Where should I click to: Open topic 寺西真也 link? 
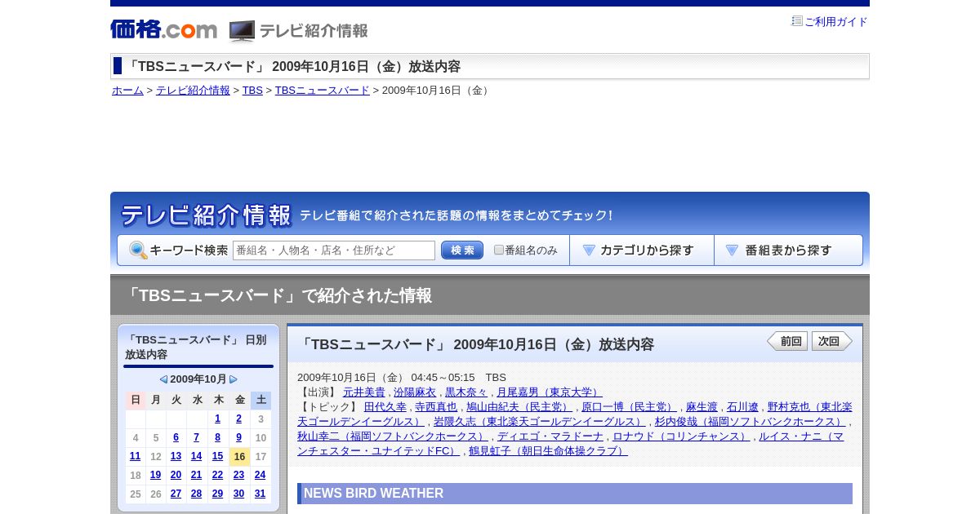pos(436,407)
